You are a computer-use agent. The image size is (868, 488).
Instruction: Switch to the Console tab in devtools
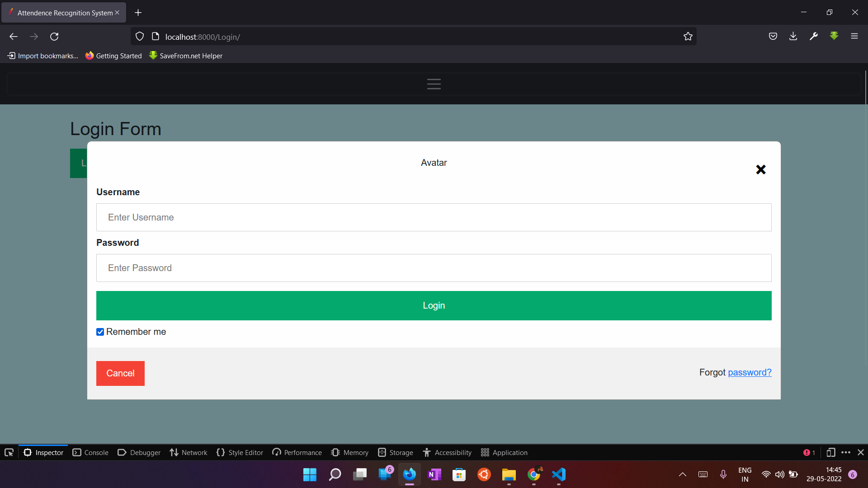click(90, 452)
